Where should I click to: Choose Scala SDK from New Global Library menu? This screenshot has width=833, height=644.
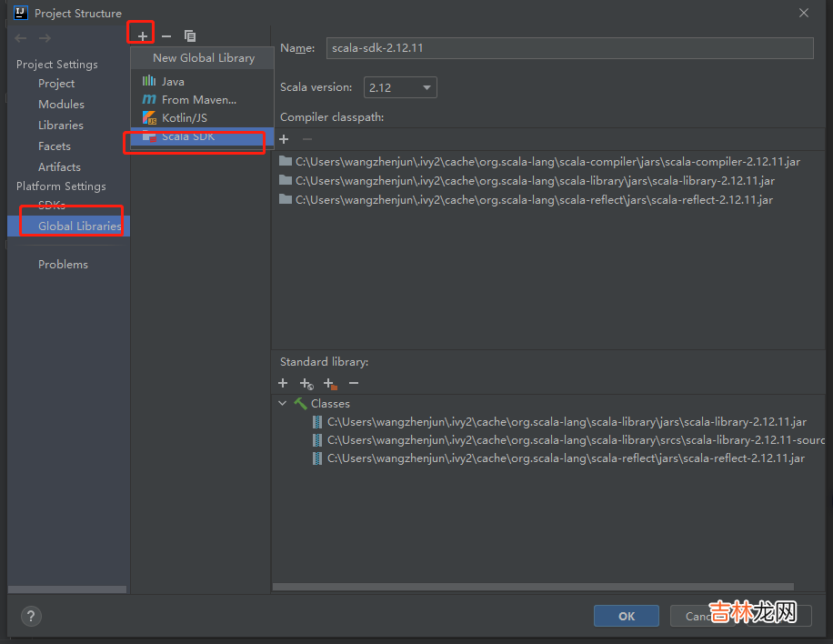coord(188,136)
